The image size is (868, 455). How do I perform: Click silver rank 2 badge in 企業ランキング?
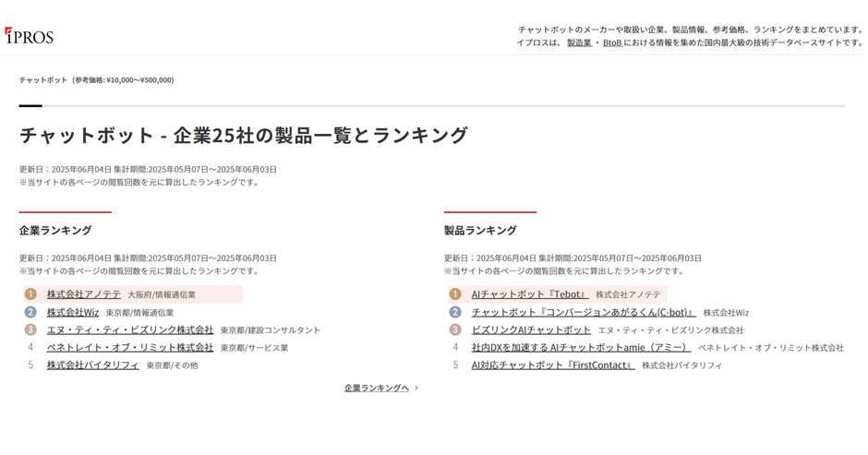coord(30,312)
